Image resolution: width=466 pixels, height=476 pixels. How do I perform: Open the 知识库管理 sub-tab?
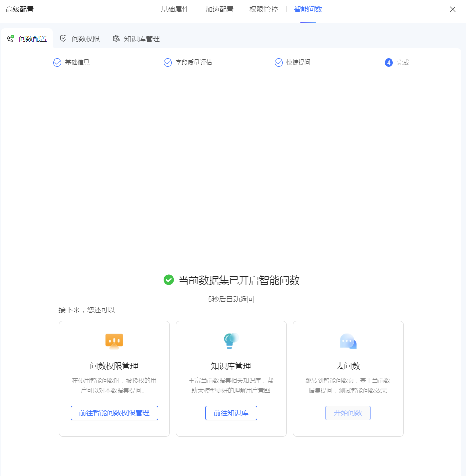136,38
